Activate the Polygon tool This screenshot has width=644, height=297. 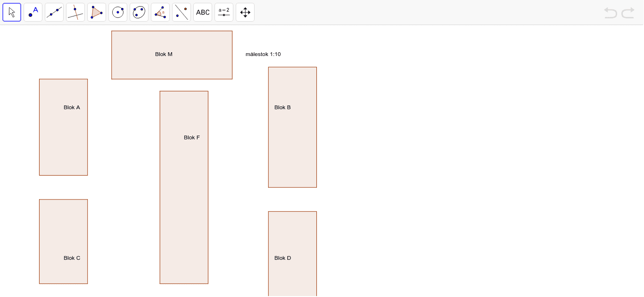[x=97, y=12]
